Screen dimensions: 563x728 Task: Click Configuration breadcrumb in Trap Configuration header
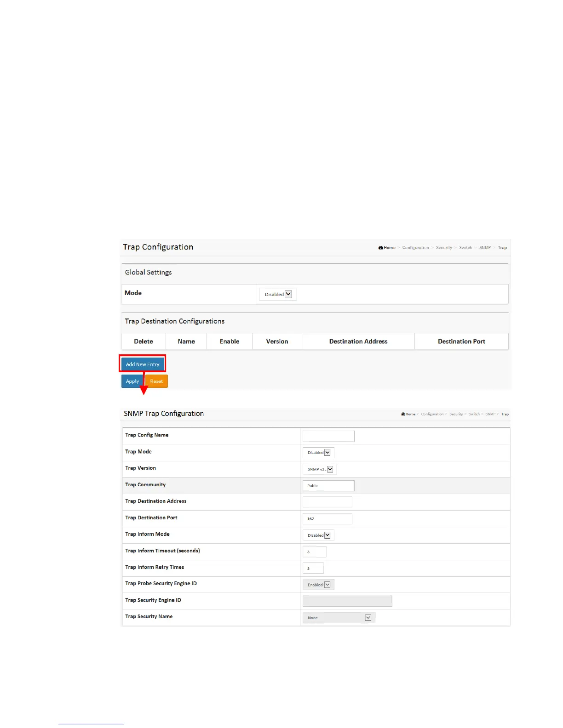tap(416, 248)
